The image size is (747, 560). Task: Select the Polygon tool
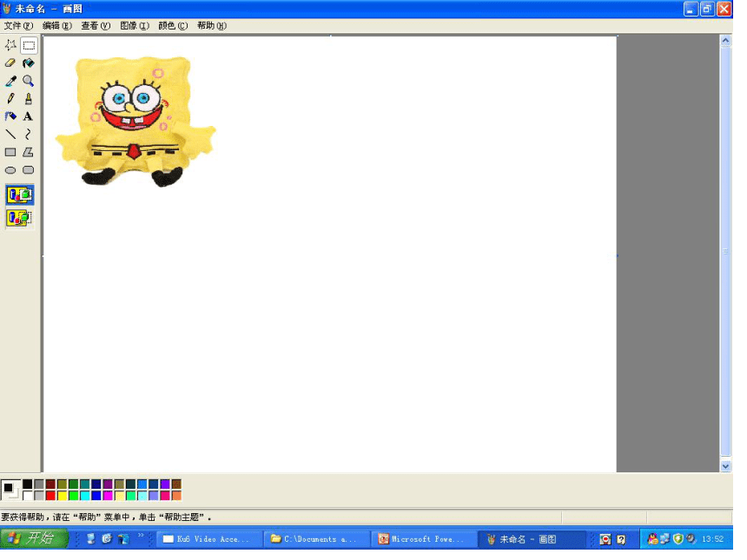tap(29, 153)
